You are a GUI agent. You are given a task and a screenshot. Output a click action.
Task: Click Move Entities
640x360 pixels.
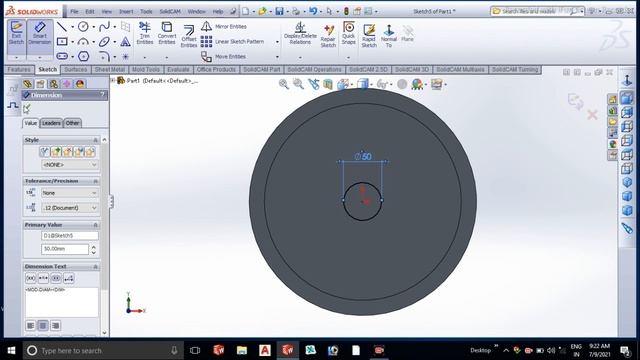(224, 56)
